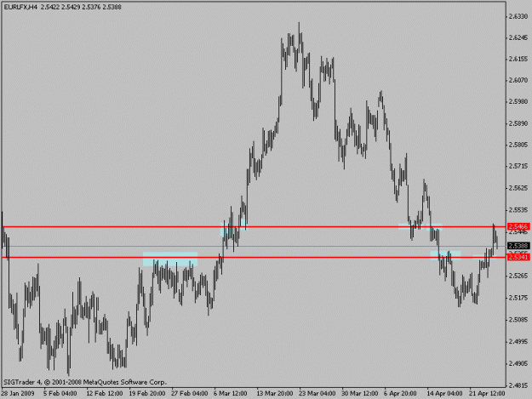Click the 12 Feb 12:00 time label

pyautogui.click(x=104, y=393)
